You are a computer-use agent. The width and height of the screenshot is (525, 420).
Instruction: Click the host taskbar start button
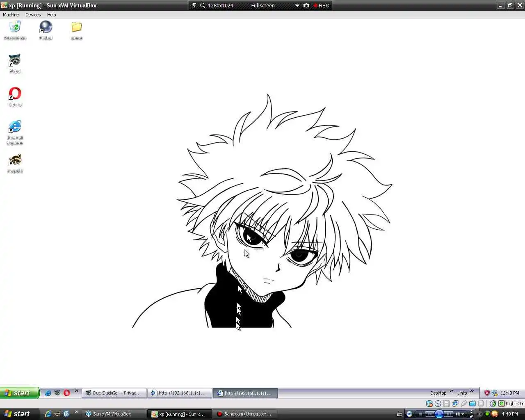point(20,414)
